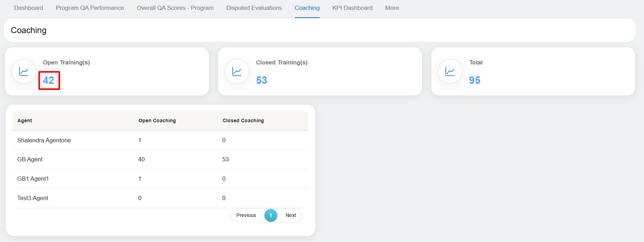644x242 pixels.
Task: Click the Closed Training(s) chart icon
Action: point(237,72)
